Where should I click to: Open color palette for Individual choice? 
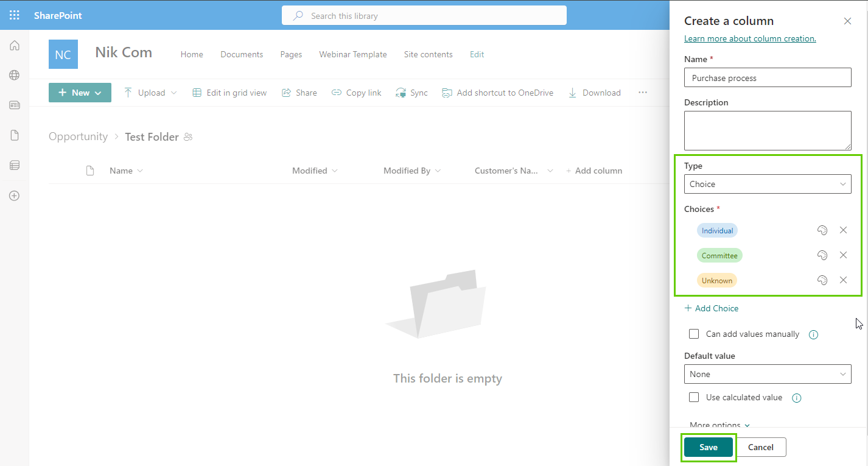[x=822, y=230]
